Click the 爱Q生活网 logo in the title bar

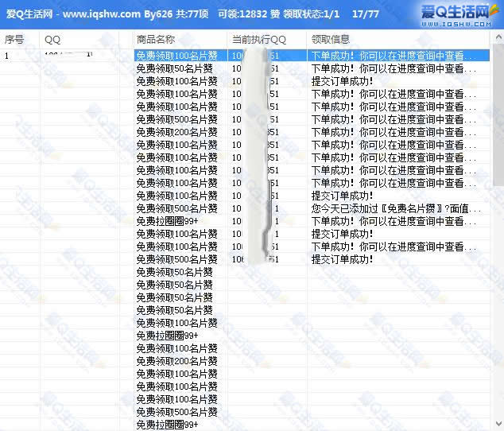[466, 13]
